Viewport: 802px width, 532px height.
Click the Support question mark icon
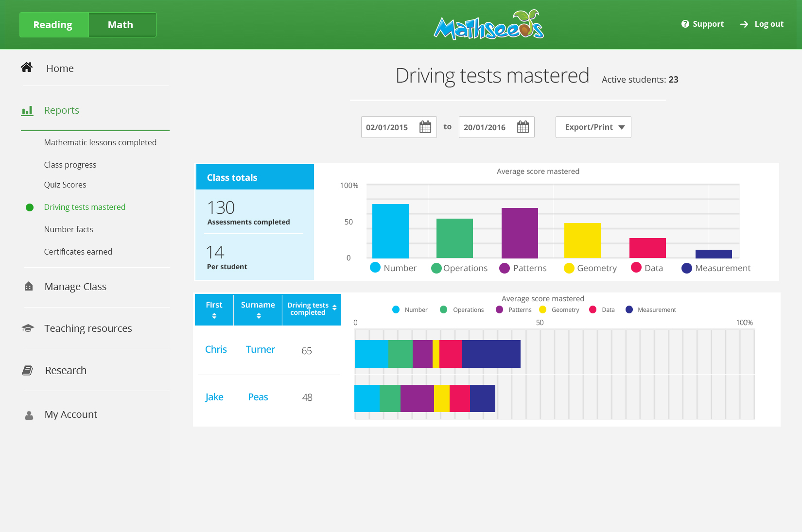click(x=685, y=23)
